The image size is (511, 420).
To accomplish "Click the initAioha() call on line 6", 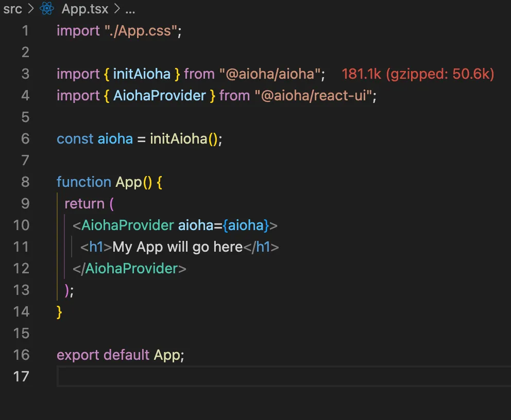I will click(184, 139).
